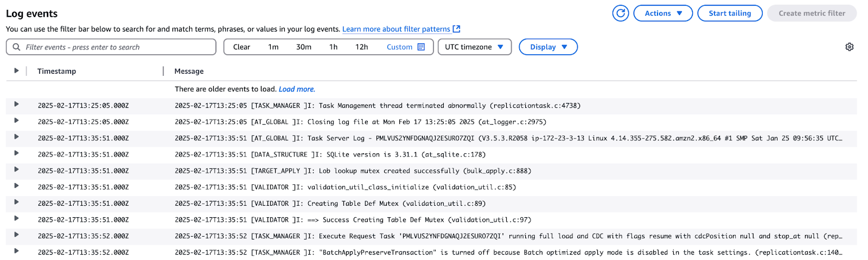The width and height of the screenshot is (868, 260).
Task: Clear the time range filter
Action: click(241, 47)
